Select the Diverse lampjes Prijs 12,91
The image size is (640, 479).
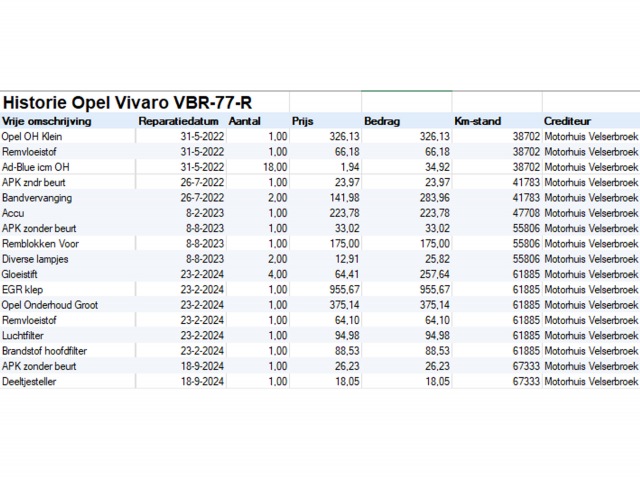click(x=343, y=259)
